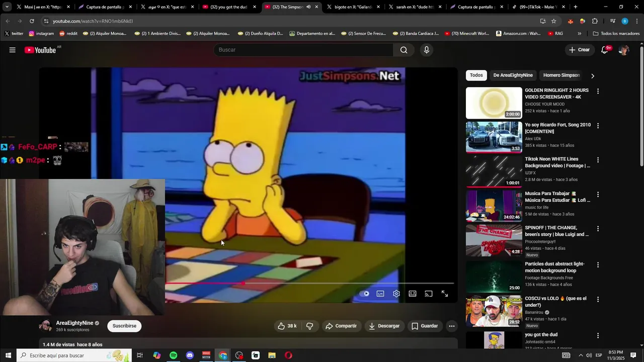Select the De AreaEightyNine filter chip
644x362 pixels.
[513, 75]
